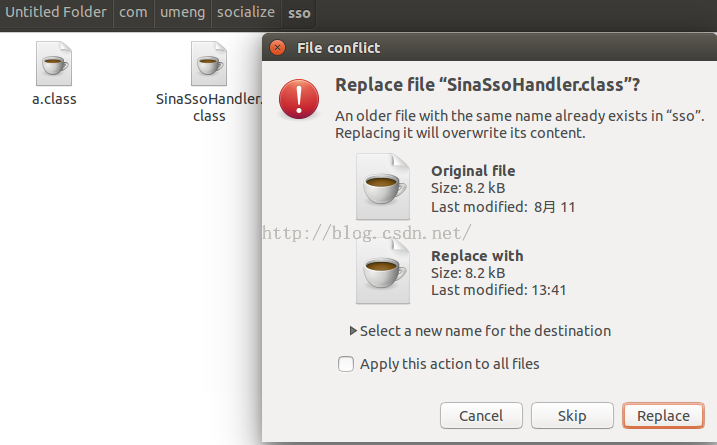Click the a.class file name label
Image resolution: width=717 pixels, height=445 pixels.
coord(54,99)
